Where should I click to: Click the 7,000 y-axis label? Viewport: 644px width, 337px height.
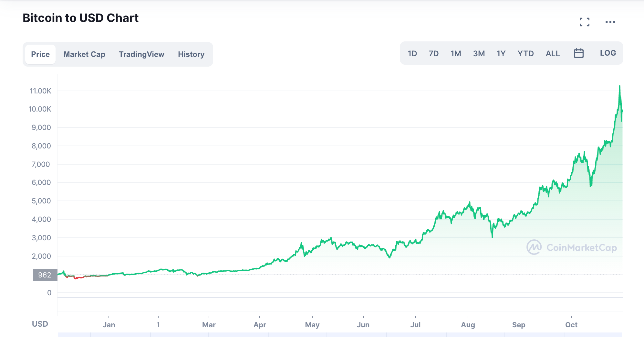pyautogui.click(x=41, y=164)
